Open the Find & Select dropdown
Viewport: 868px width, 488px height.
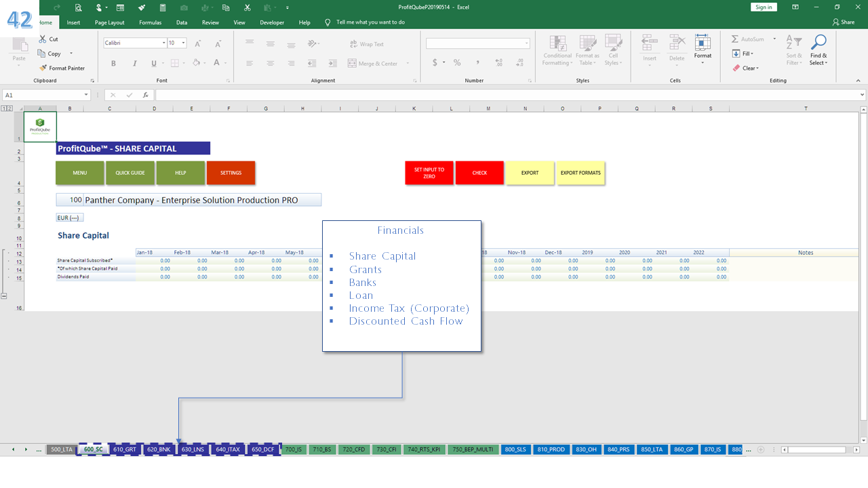pos(818,49)
